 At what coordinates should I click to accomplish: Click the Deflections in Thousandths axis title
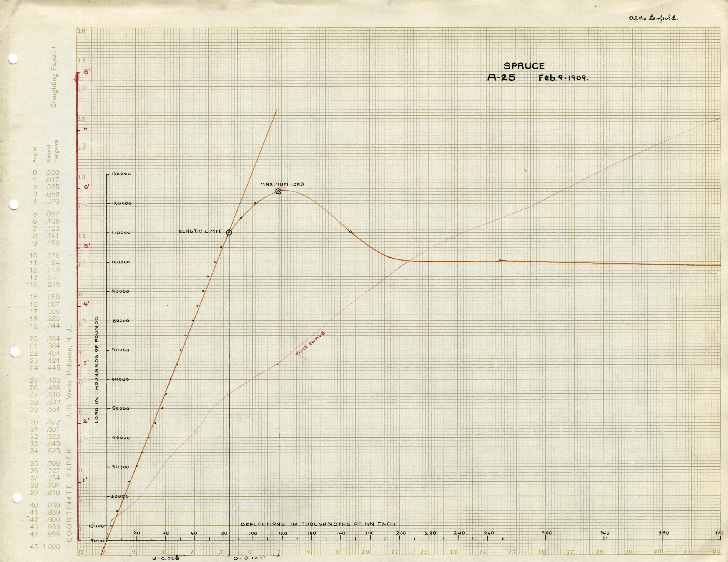(x=318, y=524)
